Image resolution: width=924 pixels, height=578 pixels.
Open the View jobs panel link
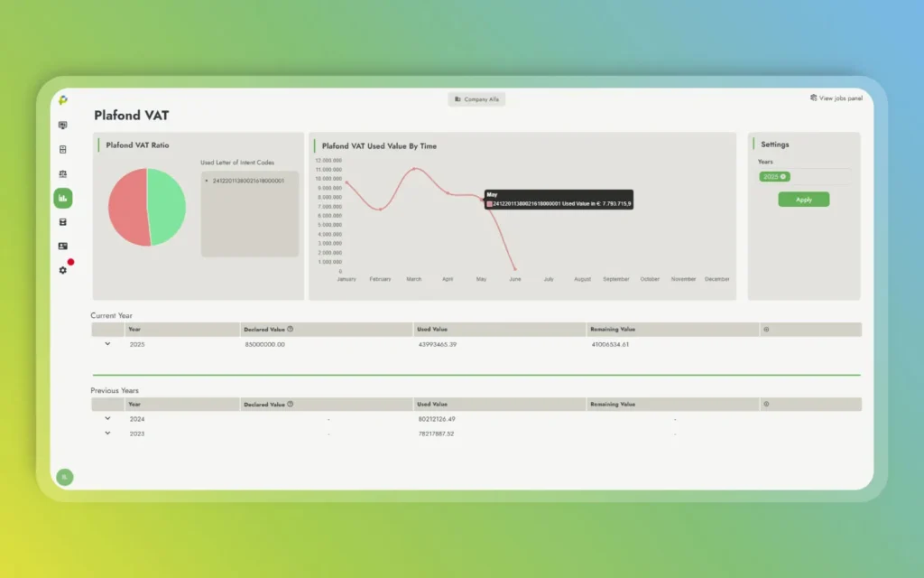click(836, 98)
